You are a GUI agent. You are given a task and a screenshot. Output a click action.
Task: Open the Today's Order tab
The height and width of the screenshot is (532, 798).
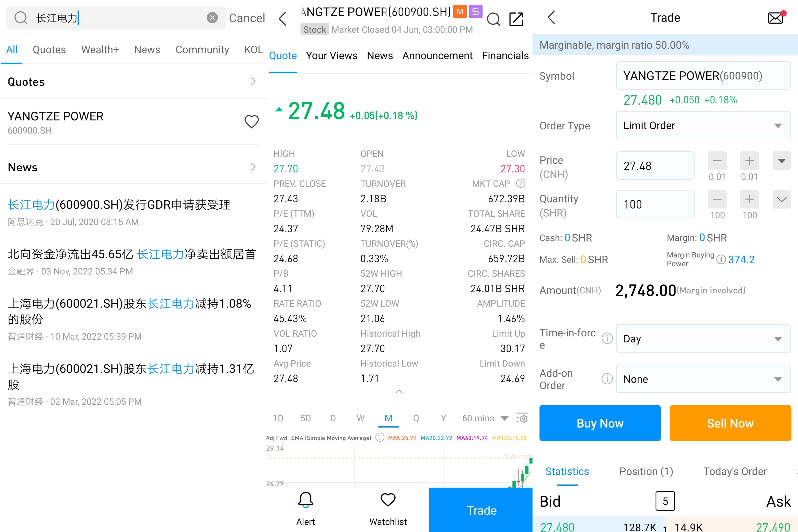(735, 471)
